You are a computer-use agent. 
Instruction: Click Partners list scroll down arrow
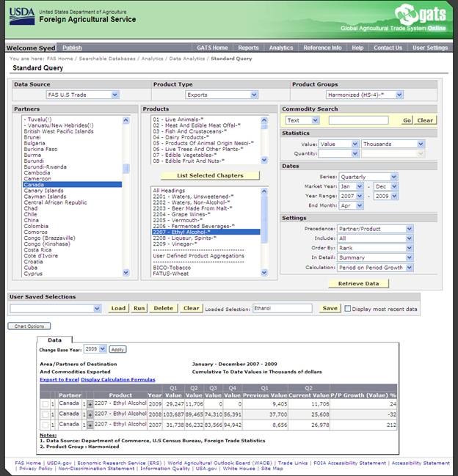pyautogui.click(x=126, y=273)
